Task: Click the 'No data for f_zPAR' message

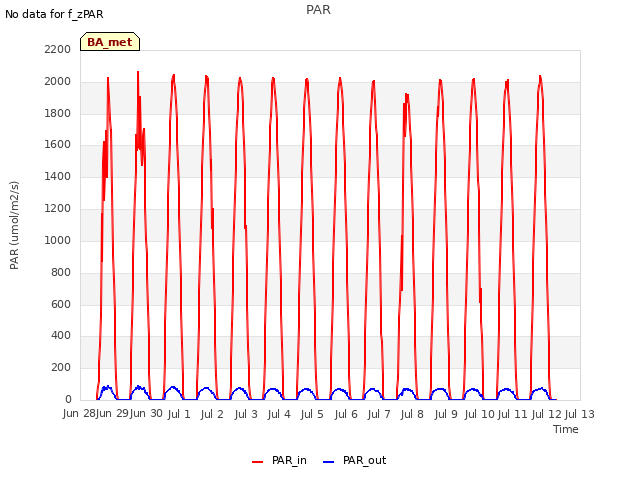Action: [x=54, y=14]
